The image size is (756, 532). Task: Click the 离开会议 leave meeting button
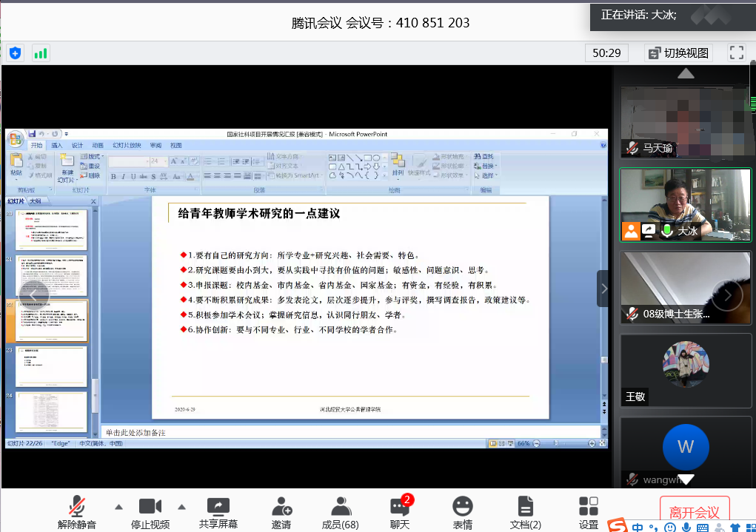(694, 512)
